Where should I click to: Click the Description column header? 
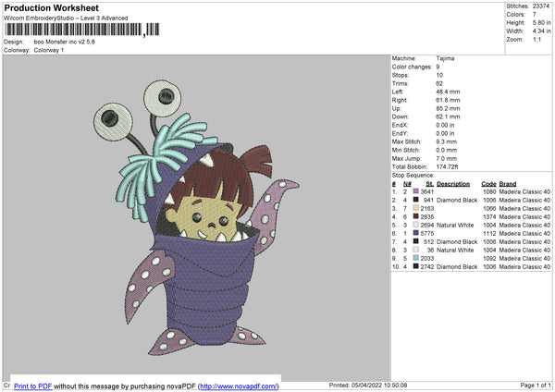point(453,184)
